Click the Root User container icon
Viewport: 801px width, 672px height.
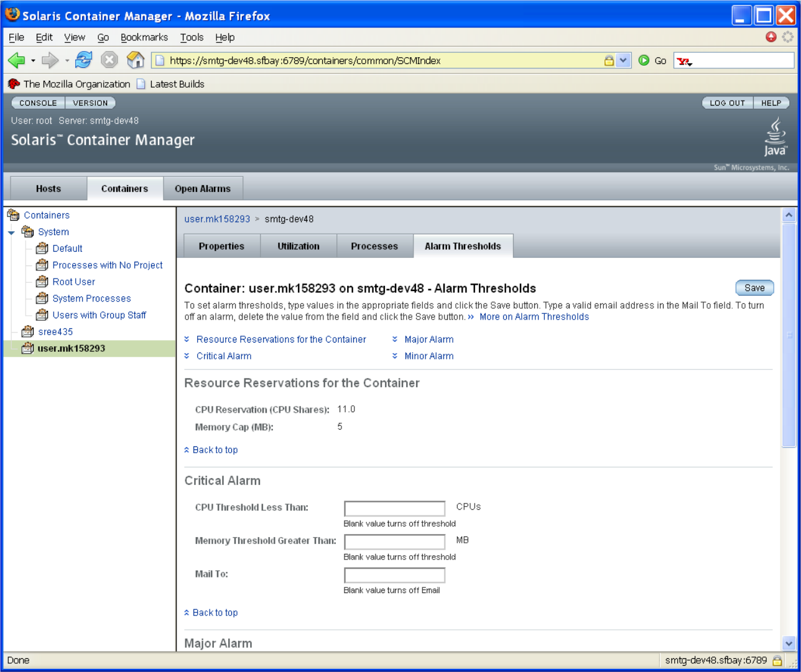click(42, 282)
